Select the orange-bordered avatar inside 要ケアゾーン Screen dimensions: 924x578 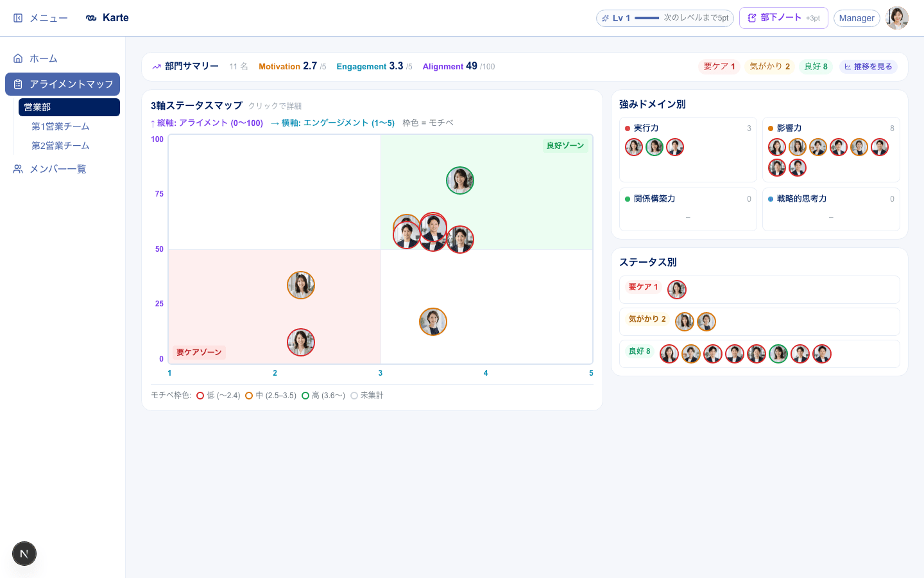tap(301, 285)
